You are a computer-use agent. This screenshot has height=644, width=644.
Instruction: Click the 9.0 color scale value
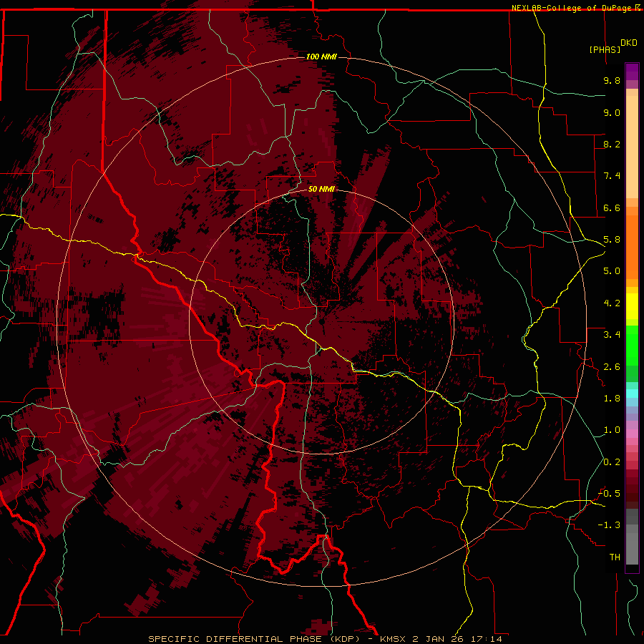612,112
